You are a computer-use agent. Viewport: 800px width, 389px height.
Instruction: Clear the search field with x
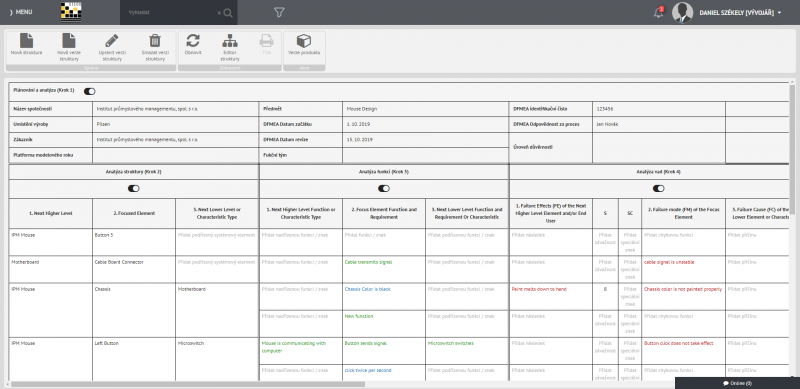click(x=219, y=13)
